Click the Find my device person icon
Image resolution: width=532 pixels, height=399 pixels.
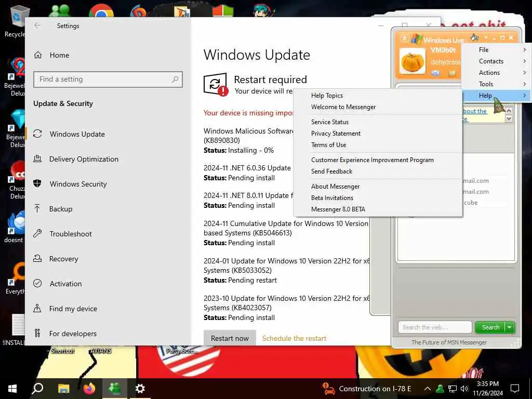37,309
